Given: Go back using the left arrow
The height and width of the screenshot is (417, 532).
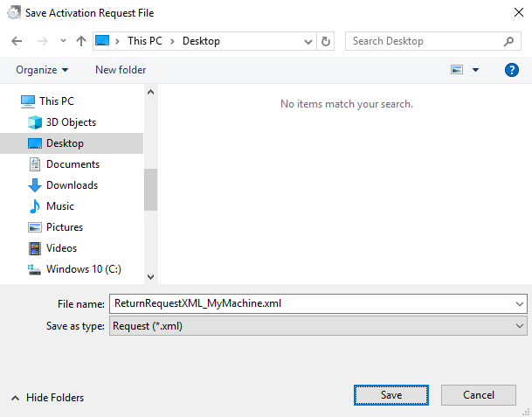Looking at the screenshot, I should click(x=17, y=41).
